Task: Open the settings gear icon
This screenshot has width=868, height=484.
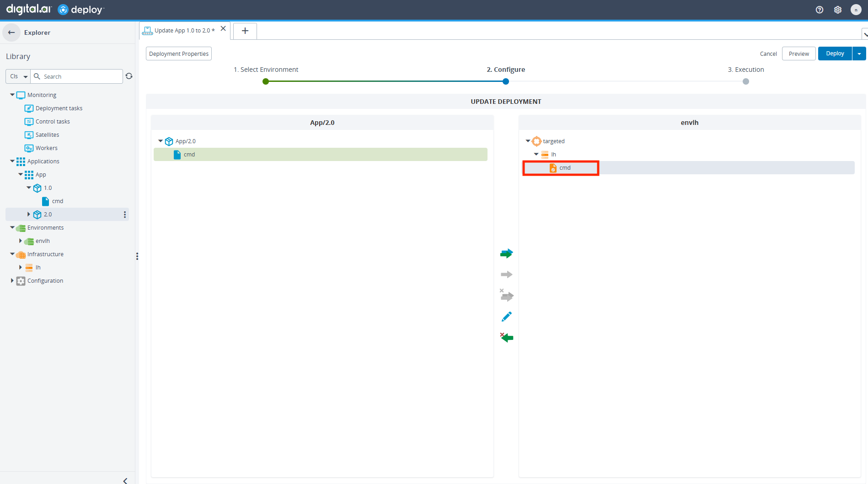Action: click(x=838, y=10)
